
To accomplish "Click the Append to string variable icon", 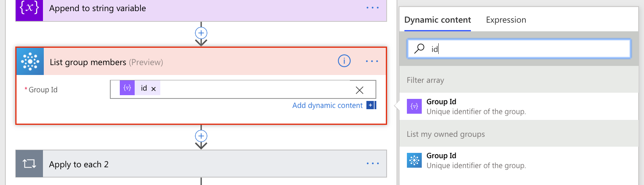I will [x=29, y=9].
